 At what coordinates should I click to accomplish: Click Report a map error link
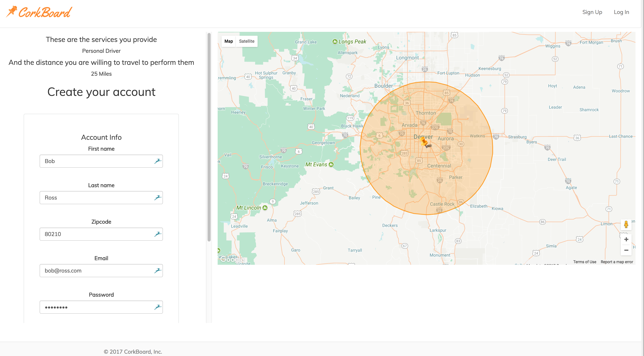coord(617,262)
